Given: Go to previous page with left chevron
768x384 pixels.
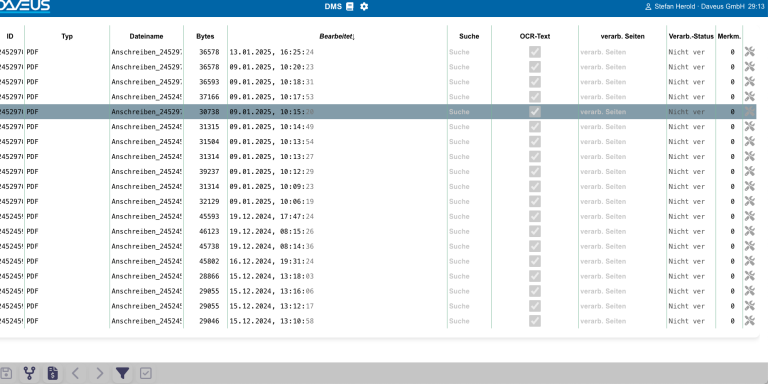Looking at the screenshot, I should [x=75, y=374].
